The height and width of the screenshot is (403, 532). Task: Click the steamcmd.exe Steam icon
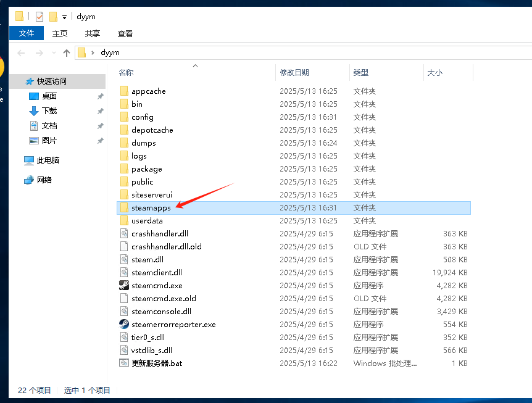point(124,285)
